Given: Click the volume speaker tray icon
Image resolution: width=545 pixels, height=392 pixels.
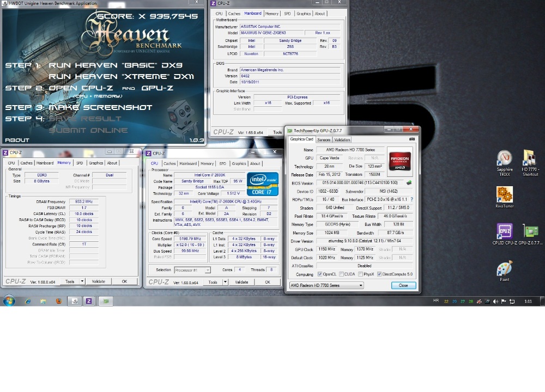Looking at the screenshot, I should [x=495, y=302].
